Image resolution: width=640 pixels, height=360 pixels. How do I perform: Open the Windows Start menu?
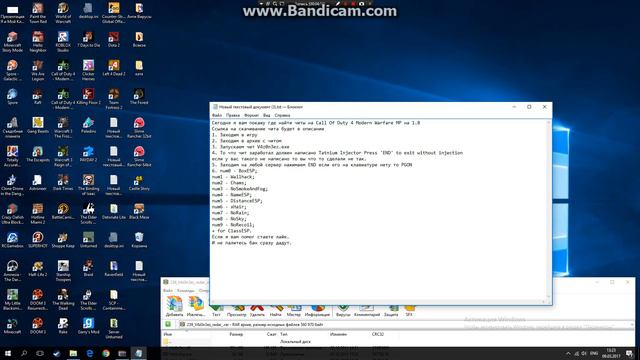(7, 353)
